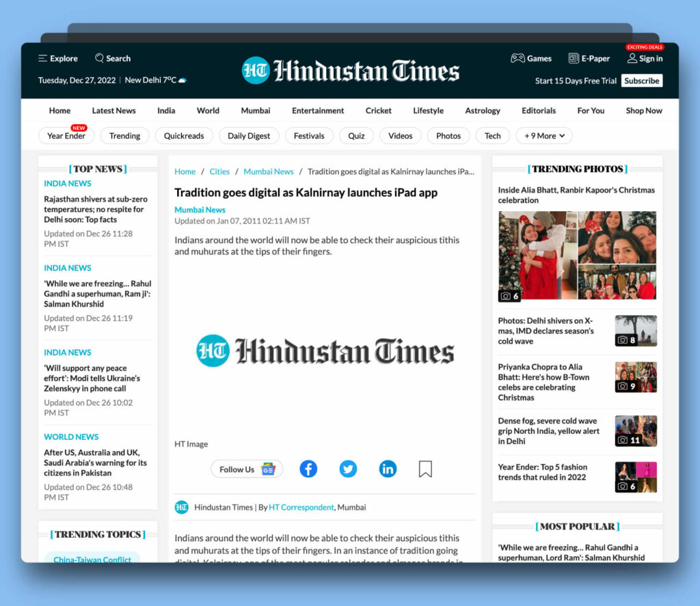Share article on Facebook
This screenshot has height=606, width=700.
308,469
